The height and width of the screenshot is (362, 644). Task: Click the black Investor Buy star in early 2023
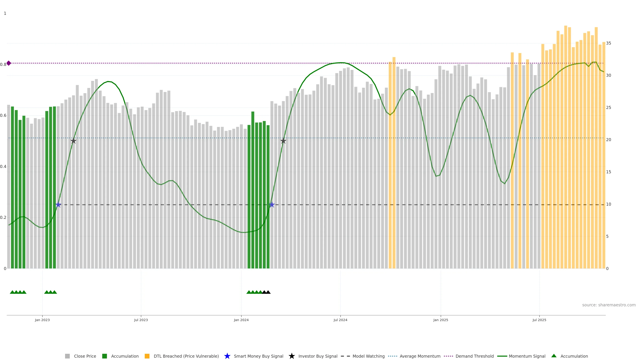[x=73, y=141]
